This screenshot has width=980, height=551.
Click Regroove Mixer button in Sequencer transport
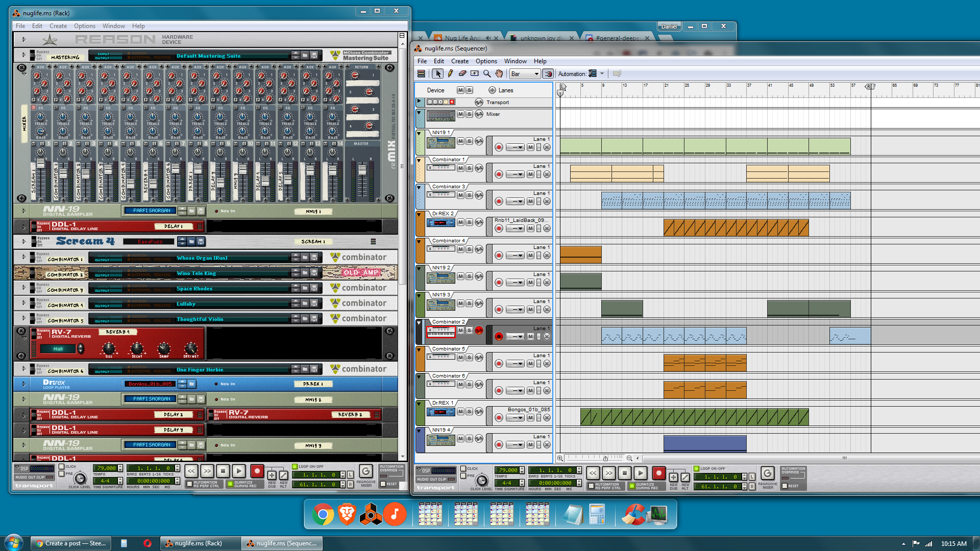pos(767,473)
